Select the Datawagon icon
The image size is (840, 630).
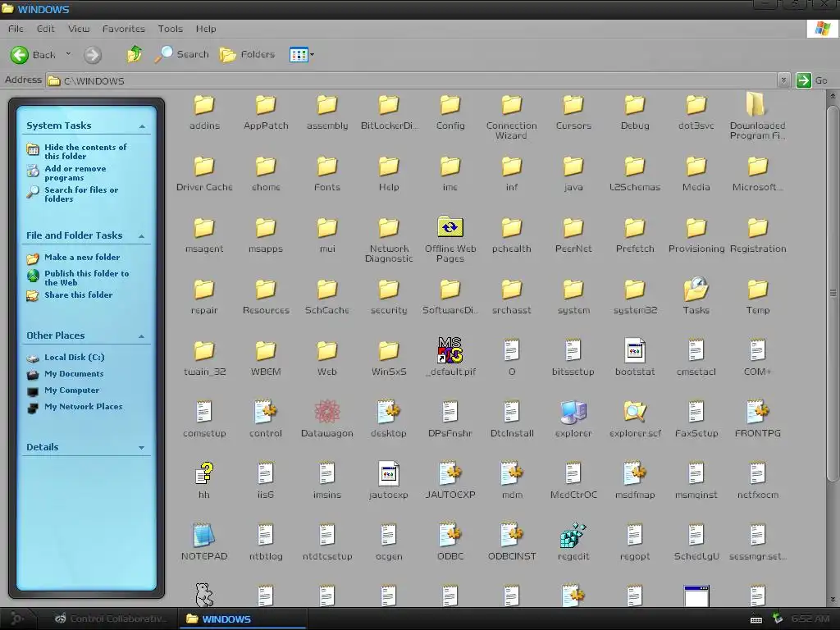[327, 418]
